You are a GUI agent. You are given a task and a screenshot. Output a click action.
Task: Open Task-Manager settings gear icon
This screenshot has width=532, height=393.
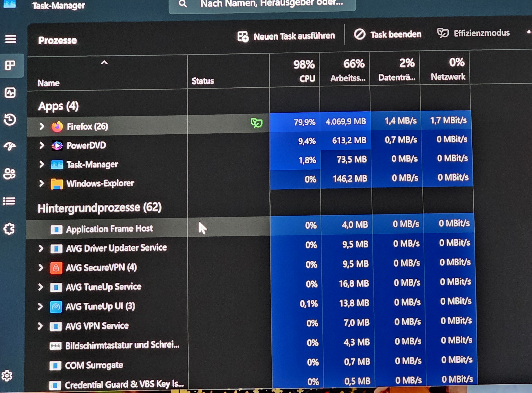[x=7, y=376]
